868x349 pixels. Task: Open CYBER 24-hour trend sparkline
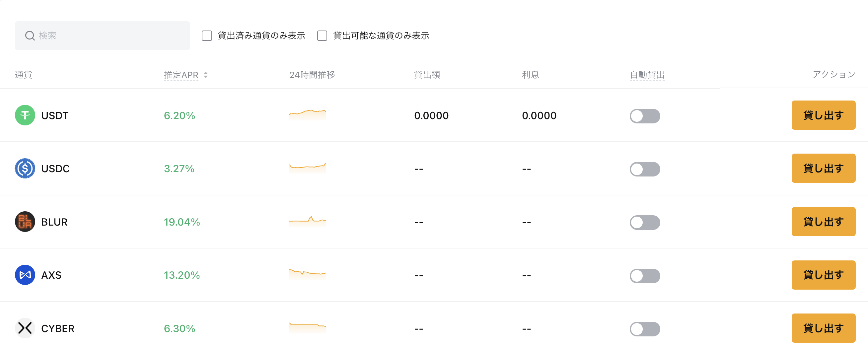tap(308, 327)
